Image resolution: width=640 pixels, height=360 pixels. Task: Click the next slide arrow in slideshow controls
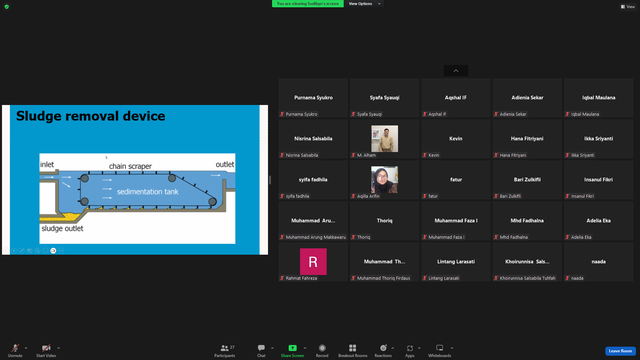[x=14, y=251]
